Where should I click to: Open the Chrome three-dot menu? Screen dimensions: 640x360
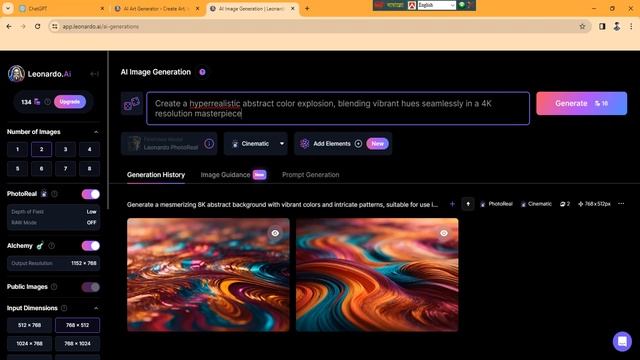point(631,27)
